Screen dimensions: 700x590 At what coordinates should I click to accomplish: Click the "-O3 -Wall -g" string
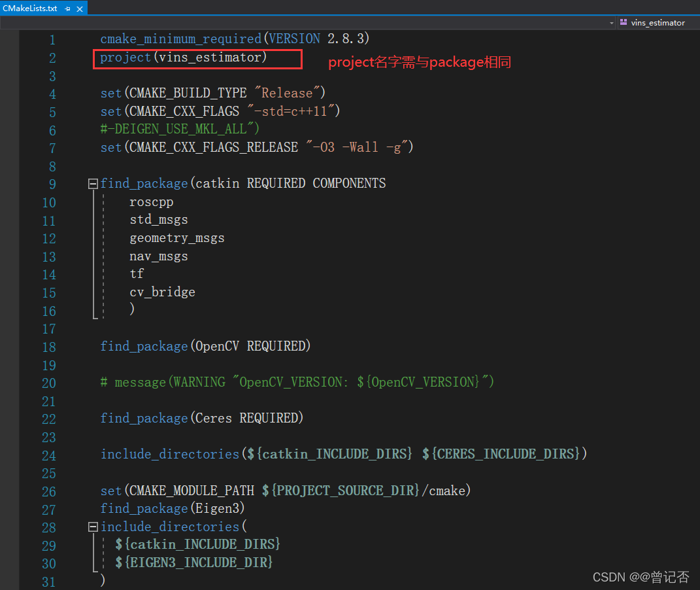click(x=357, y=147)
